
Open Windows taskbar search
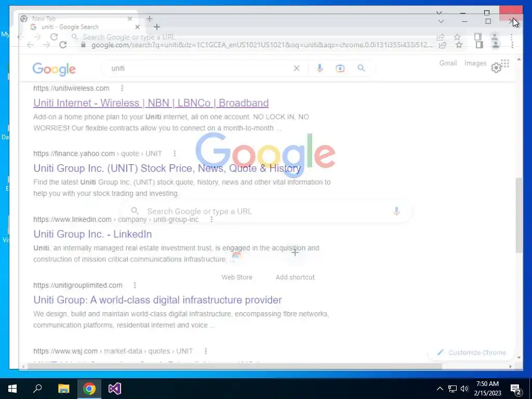click(37, 389)
